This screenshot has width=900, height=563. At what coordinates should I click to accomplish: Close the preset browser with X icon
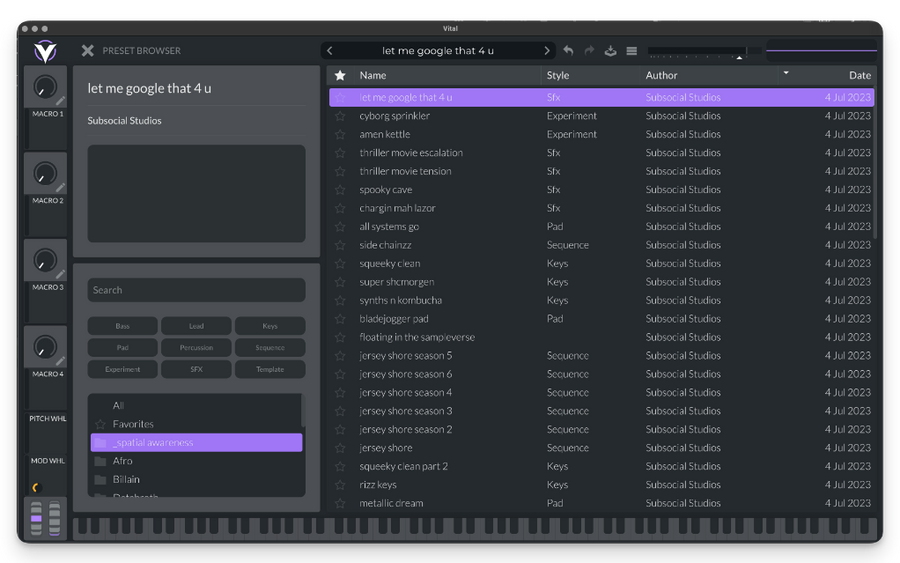pos(87,51)
